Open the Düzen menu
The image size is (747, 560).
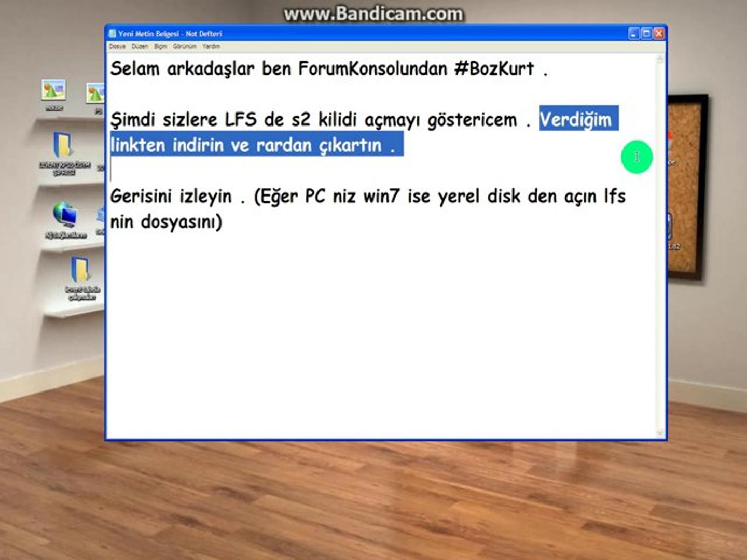pos(140,46)
